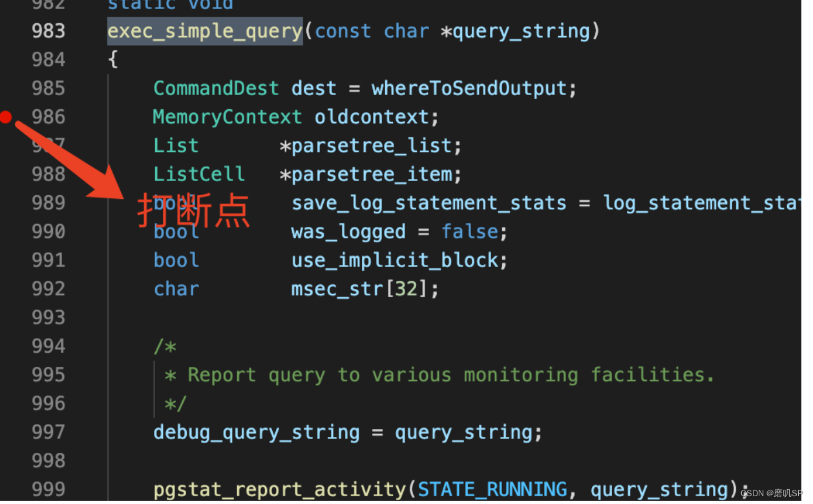Image resolution: width=813 pixels, height=504 pixels.
Task: Click the pgstat_report_activity function call
Action: [280, 489]
